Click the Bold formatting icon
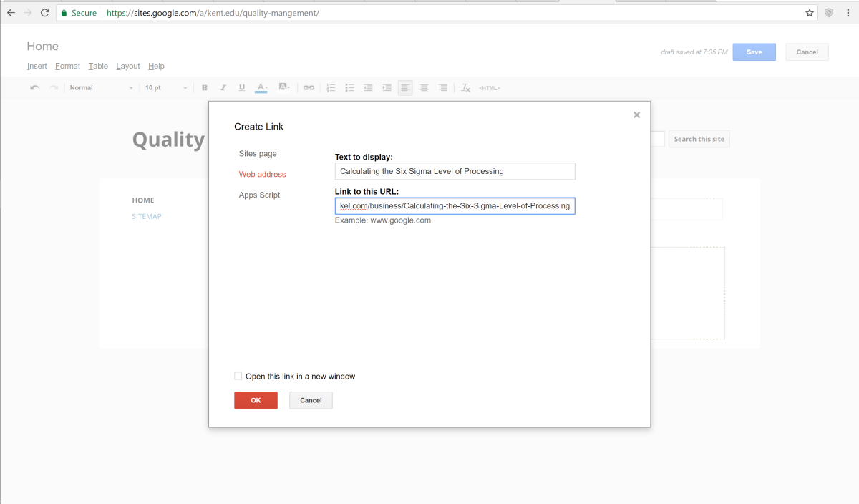This screenshot has height=504, width=859. click(205, 88)
